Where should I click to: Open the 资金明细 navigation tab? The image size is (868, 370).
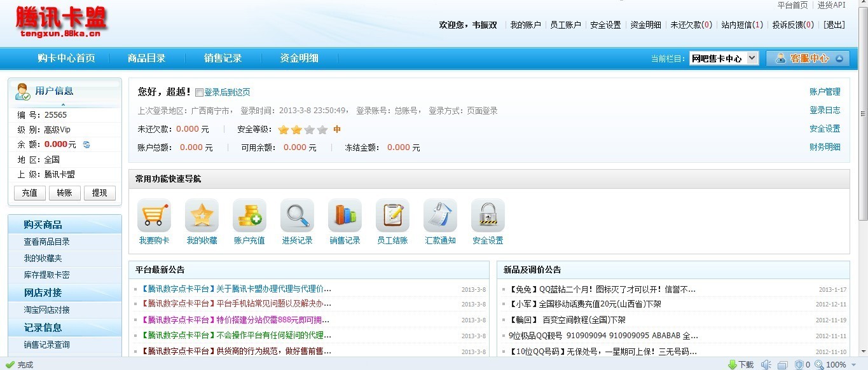(298, 58)
